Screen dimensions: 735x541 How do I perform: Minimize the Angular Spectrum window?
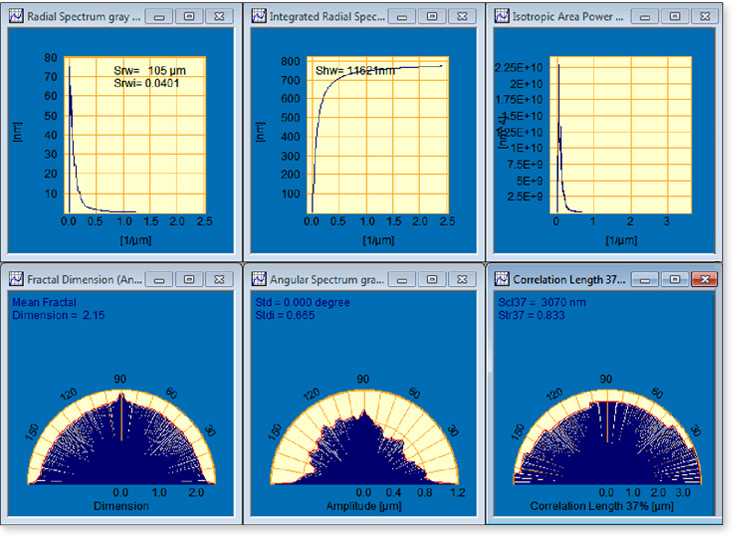pos(402,279)
